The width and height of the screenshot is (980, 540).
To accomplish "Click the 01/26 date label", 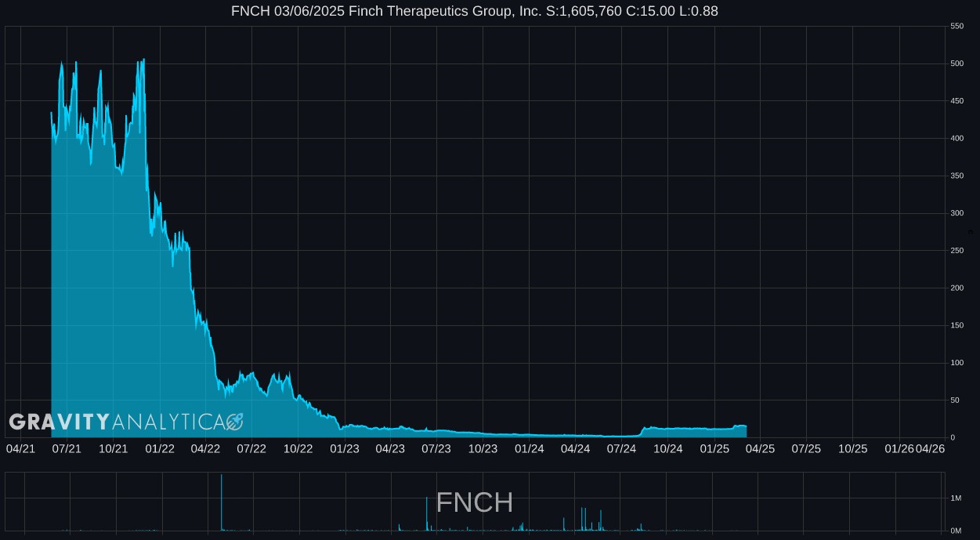I will [899, 448].
